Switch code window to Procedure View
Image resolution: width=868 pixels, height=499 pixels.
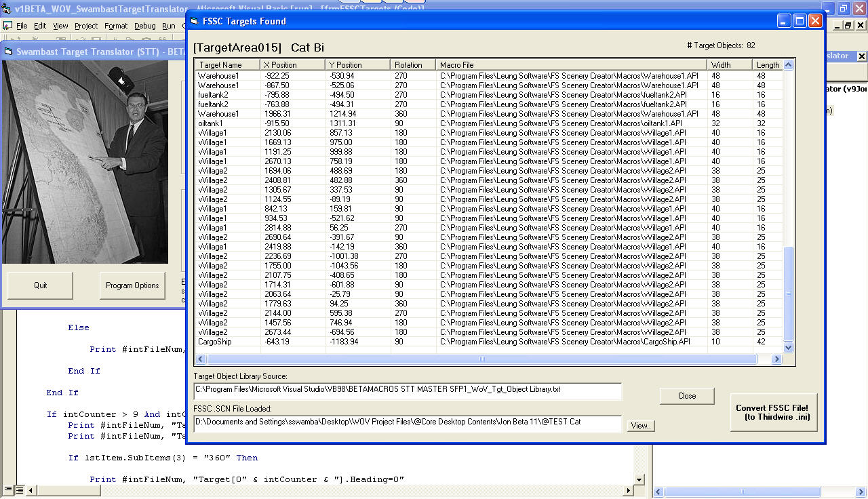tap(7, 490)
